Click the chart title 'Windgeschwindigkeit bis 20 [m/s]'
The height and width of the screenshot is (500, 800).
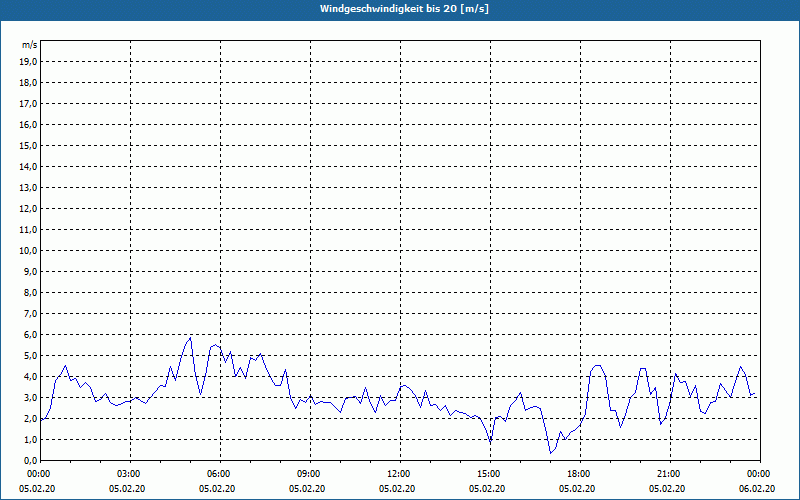[x=404, y=9]
